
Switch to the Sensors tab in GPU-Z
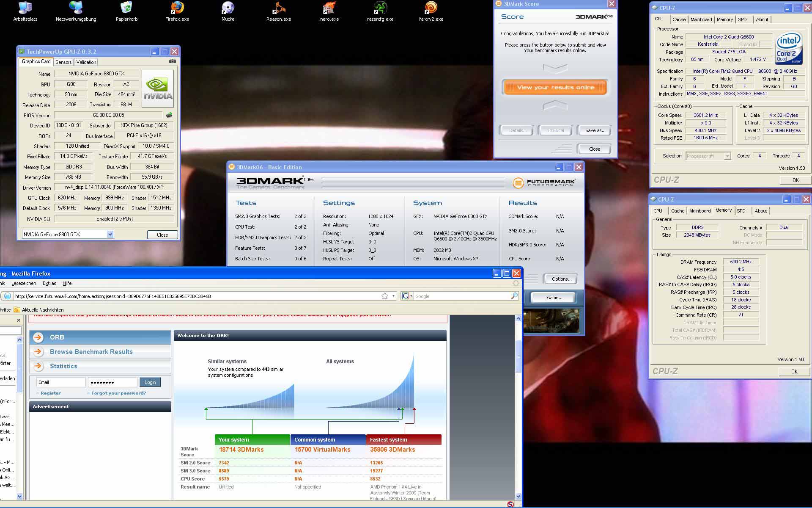point(63,62)
